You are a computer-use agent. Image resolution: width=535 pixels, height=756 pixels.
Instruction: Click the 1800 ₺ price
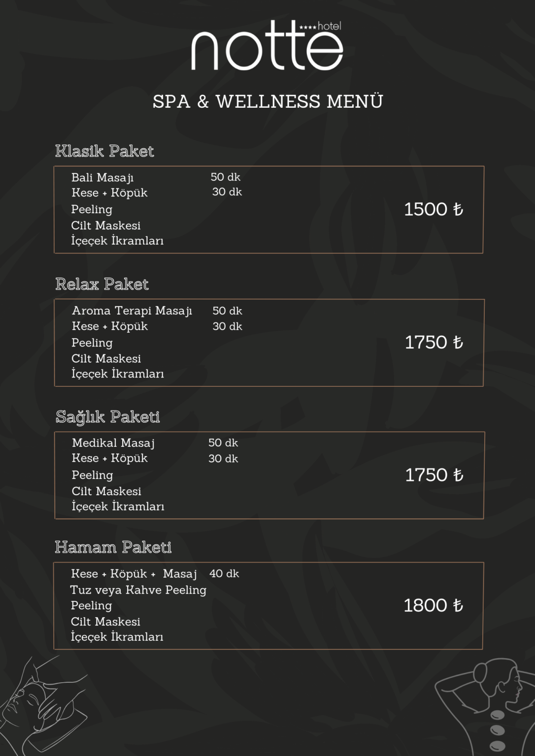pyautogui.click(x=434, y=605)
